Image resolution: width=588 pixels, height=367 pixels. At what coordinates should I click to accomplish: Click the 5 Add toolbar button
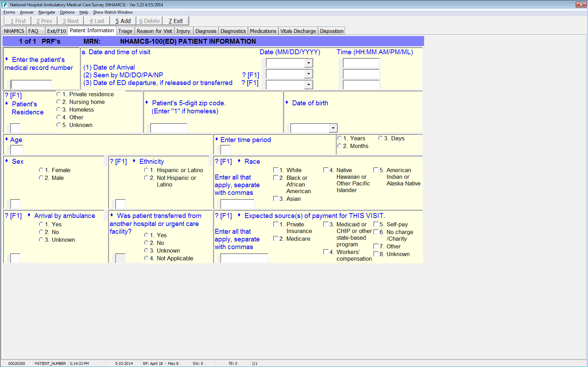123,21
